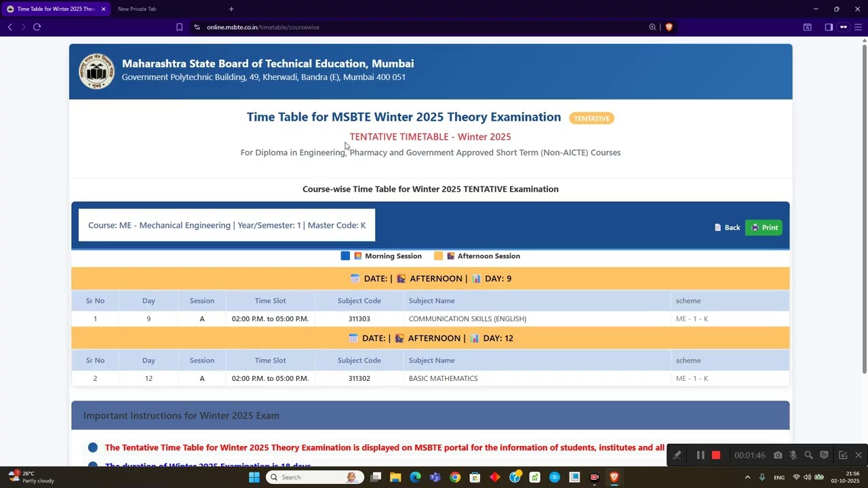This screenshot has height=488, width=868.
Task: Click the green Print button
Action: tap(764, 228)
